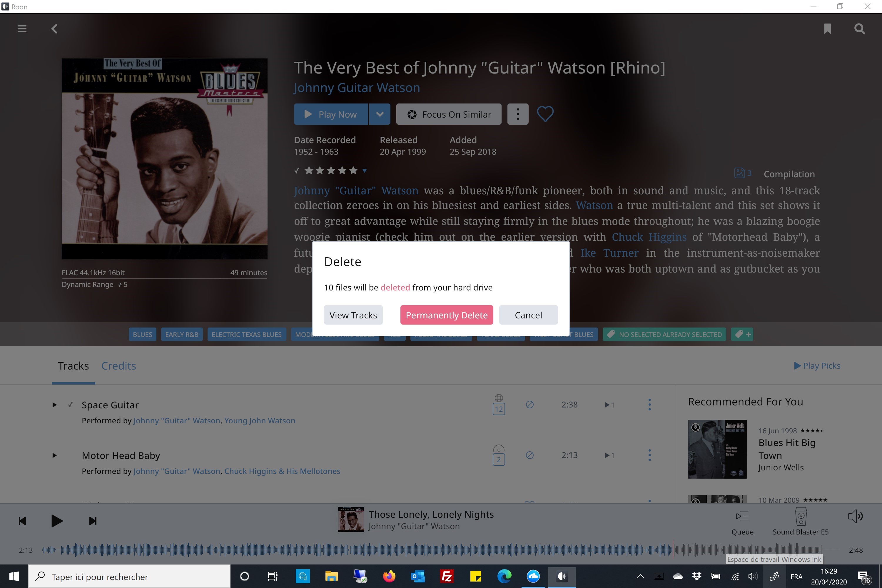The height and width of the screenshot is (588, 882).
Task: Click Dynamic Range value under cover
Action: coord(123,285)
